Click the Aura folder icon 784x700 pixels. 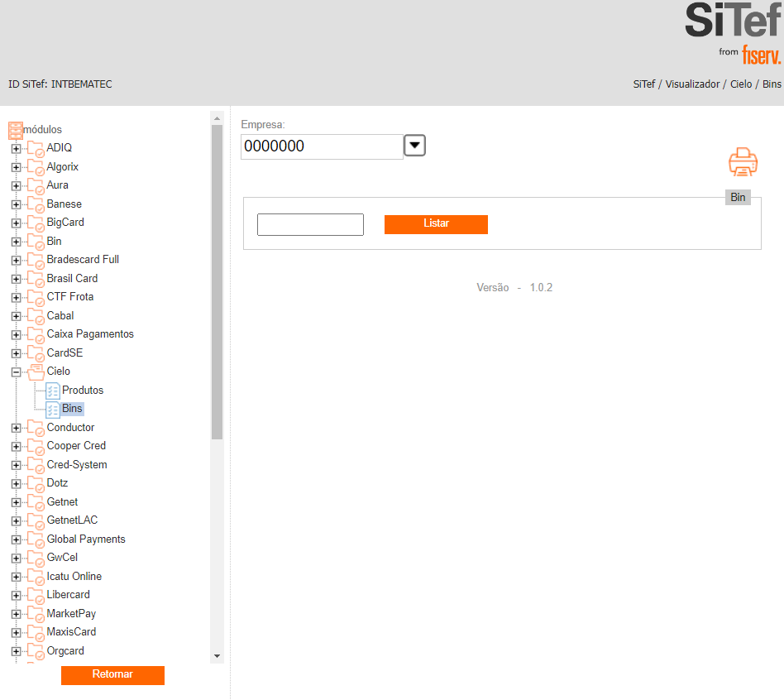pyautogui.click(x=36, y=186)
